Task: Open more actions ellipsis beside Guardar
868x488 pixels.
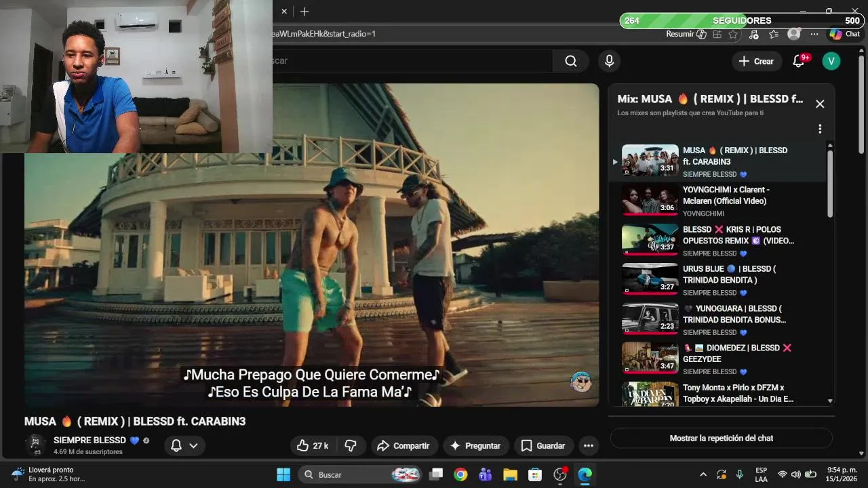Action: 589,445
